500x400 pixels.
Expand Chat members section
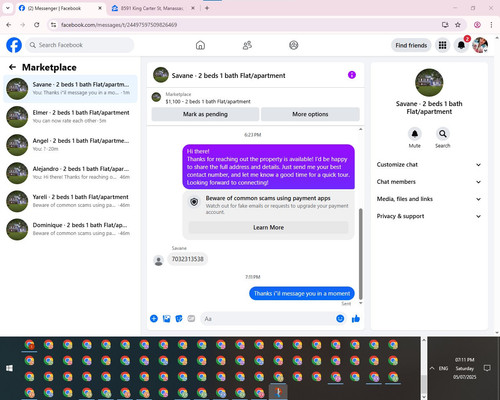429,182
